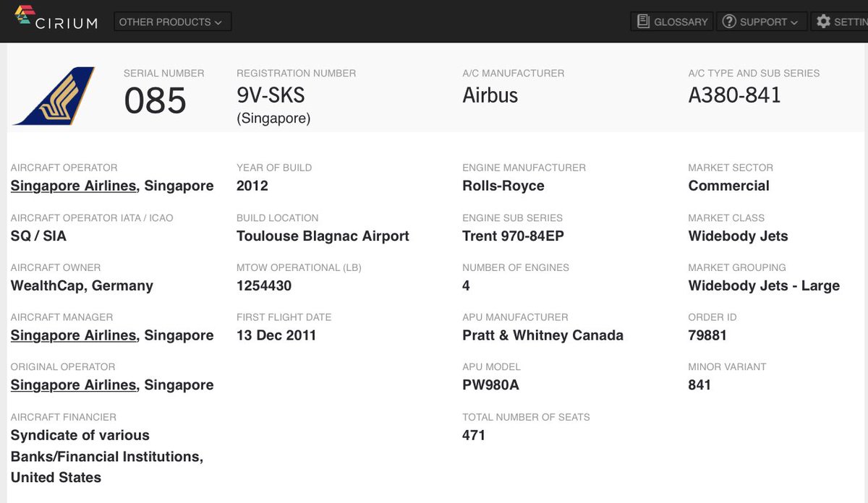Click engine manufacturer Rolls-Royce
Image resolution: width=868 pixels, height=503 pixels.
(x=503, y=186)
